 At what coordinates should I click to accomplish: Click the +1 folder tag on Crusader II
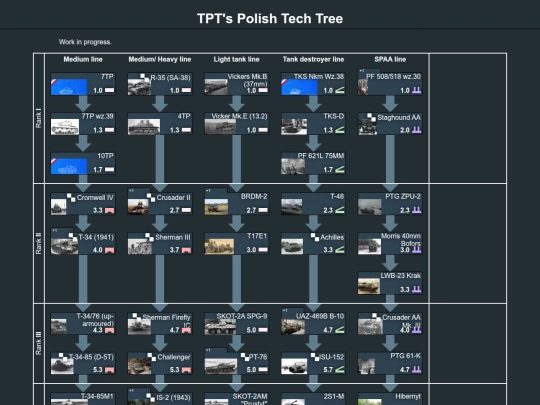[x=131, y=190]
